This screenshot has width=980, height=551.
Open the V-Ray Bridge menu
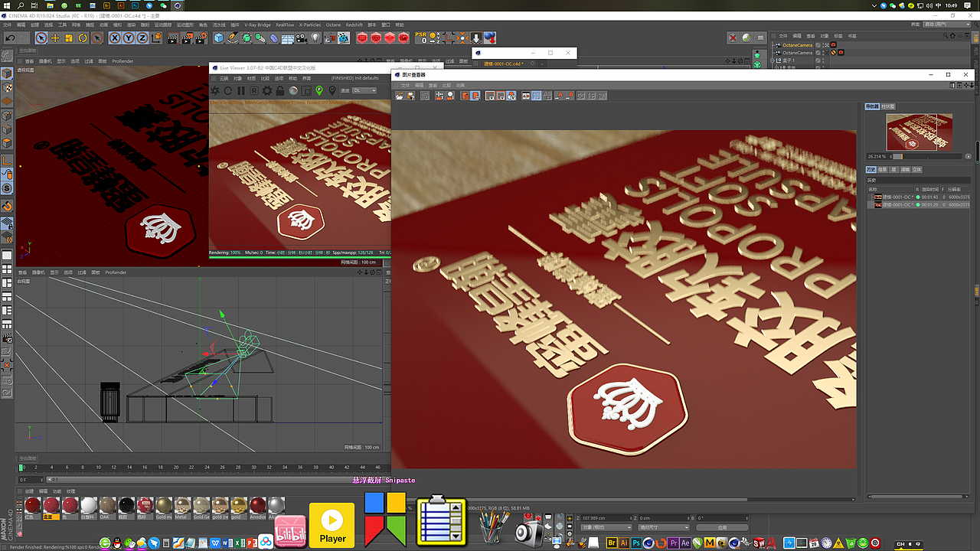[x=257, y=24]
